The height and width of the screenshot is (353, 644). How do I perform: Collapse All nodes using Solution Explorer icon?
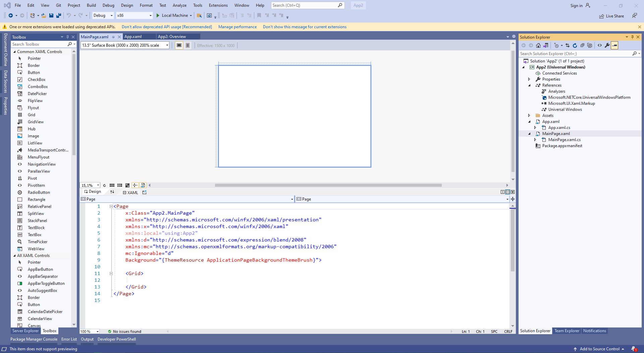[x=582, y=45]
